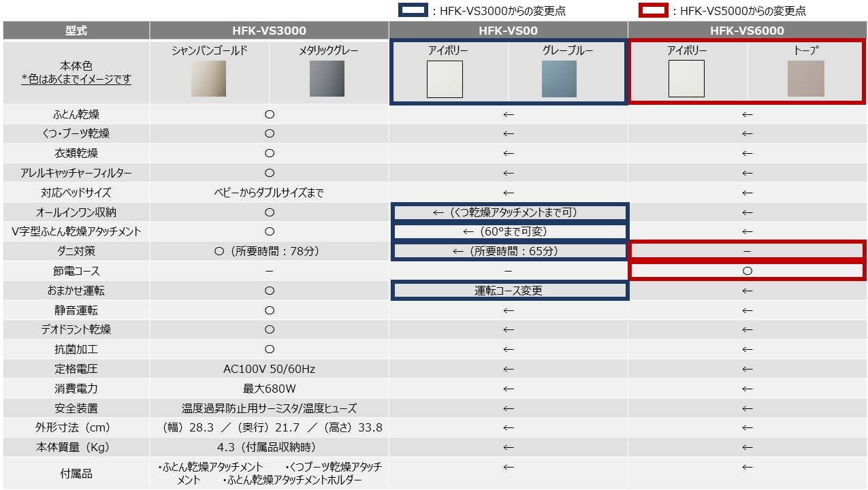
Task: Click the 消費電力 row label
Action: [76, 389]
